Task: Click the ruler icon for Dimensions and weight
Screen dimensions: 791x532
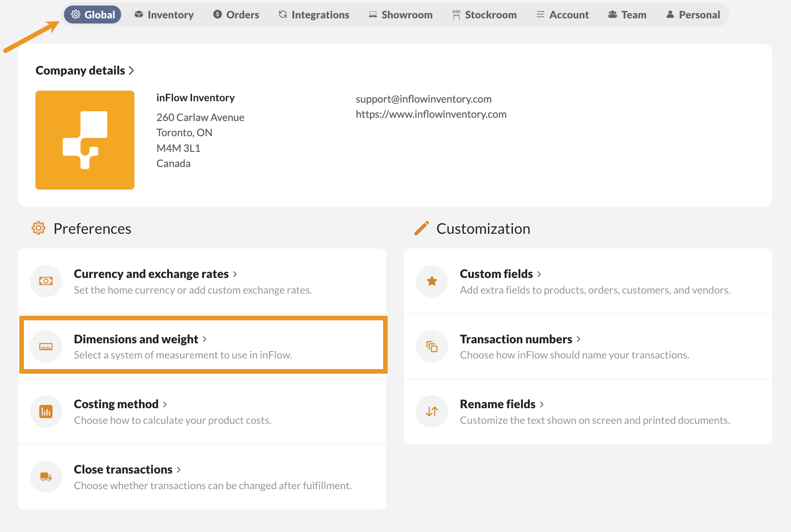Action: pos(46,347)
